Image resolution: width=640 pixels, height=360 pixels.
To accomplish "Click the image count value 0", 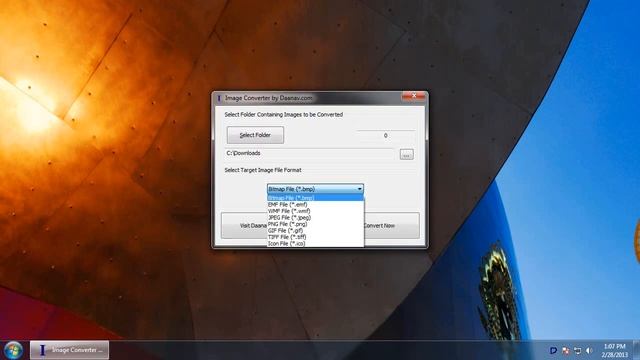I will click(x=385, y=136).
